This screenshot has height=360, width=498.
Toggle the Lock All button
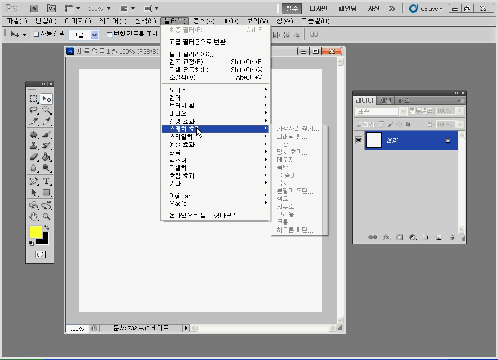click(408, 124)
